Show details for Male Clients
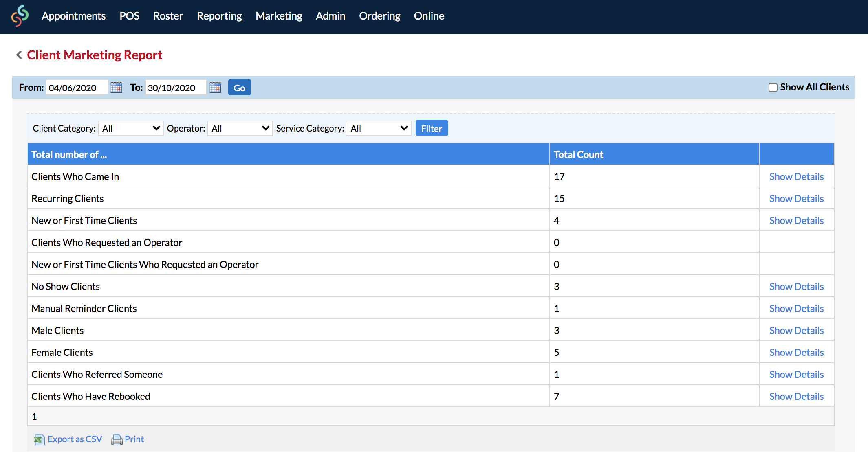Viewport: 868px width, 452px height. coord(797,330)
